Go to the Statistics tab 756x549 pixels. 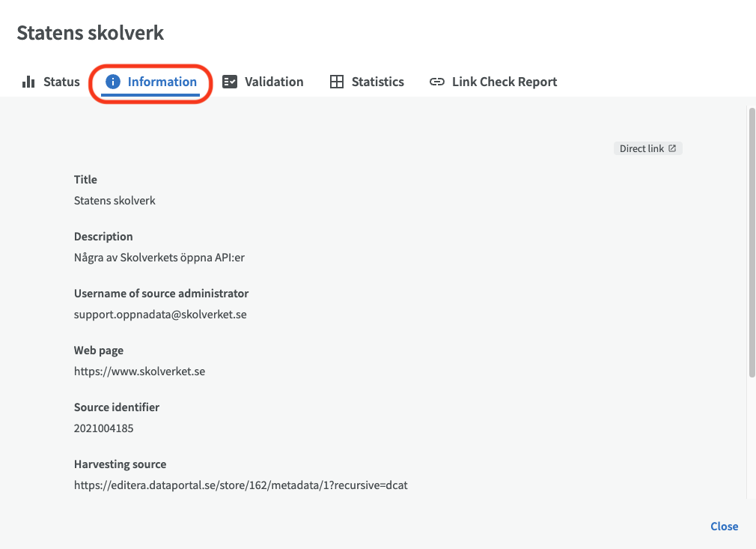coord(377,82)
